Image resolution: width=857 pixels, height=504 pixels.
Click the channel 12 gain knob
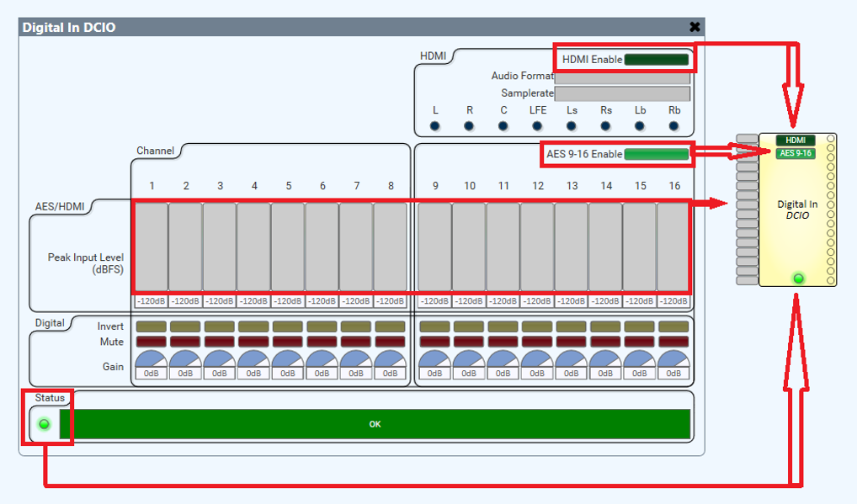[x=537, y=363]
